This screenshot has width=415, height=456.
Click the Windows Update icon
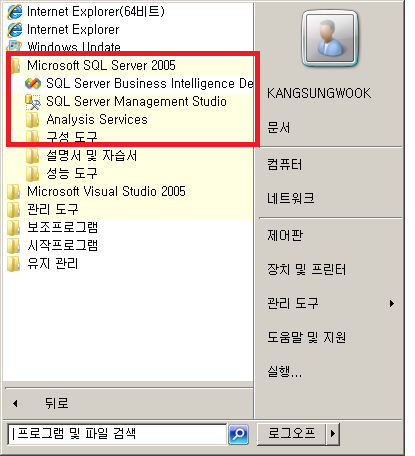tap(15, 46)
